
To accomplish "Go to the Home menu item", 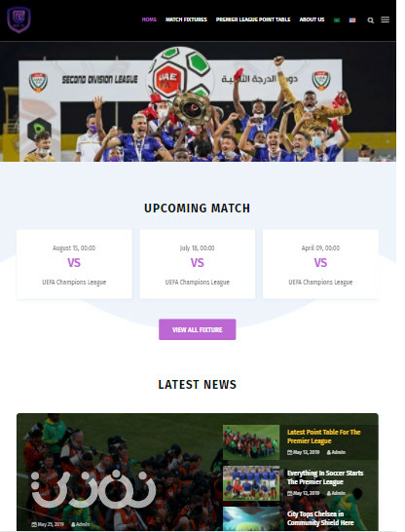I will (149, 19).
